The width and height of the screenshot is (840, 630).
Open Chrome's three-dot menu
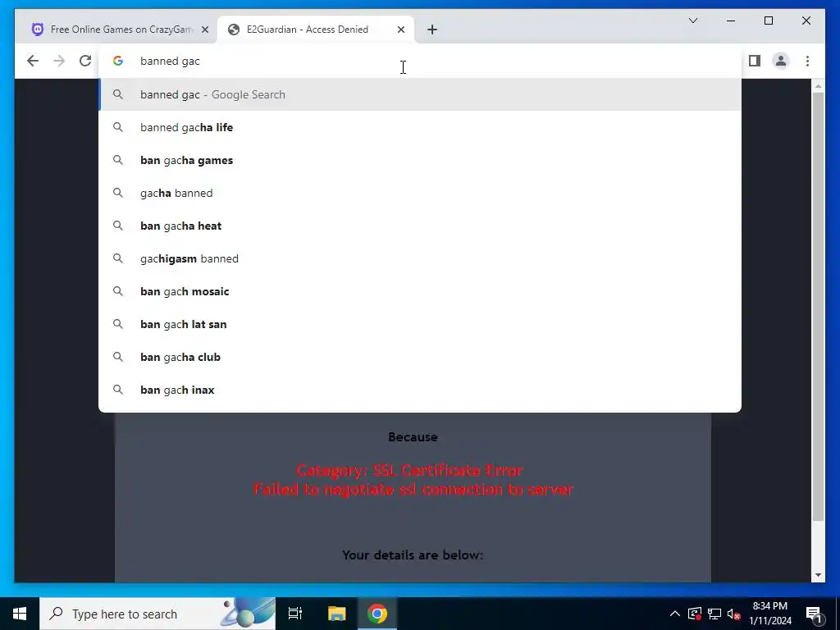click(807, 61)
